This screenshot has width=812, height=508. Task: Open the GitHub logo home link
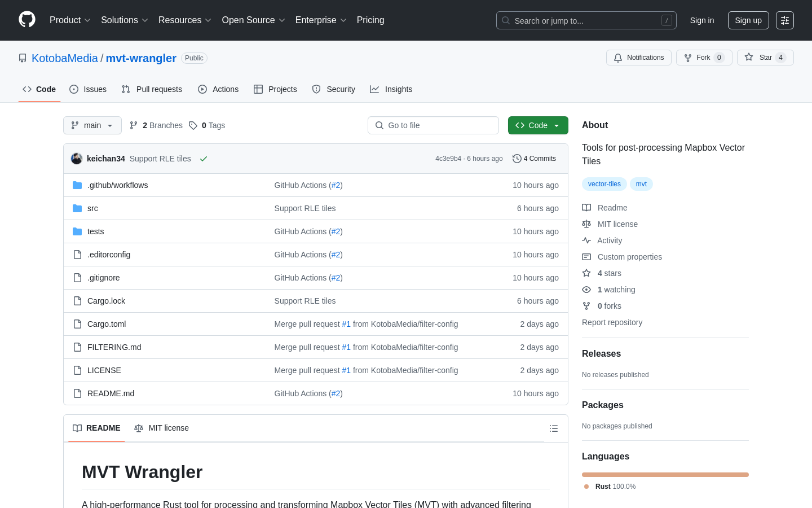27,20
